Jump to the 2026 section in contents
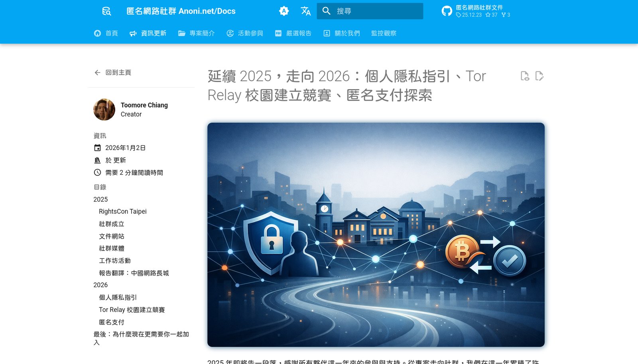Screen dimensions: 638x364 100,285
